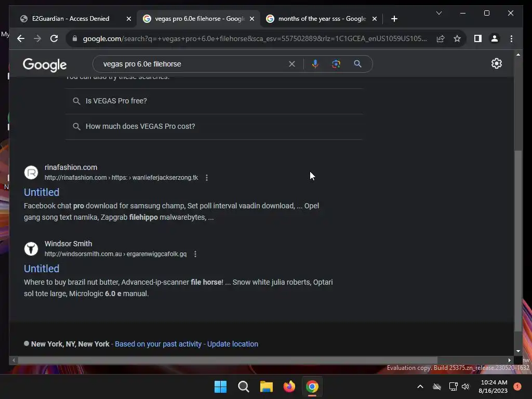
Task: Search by image with Google Lens
Action: coord(336,64)
